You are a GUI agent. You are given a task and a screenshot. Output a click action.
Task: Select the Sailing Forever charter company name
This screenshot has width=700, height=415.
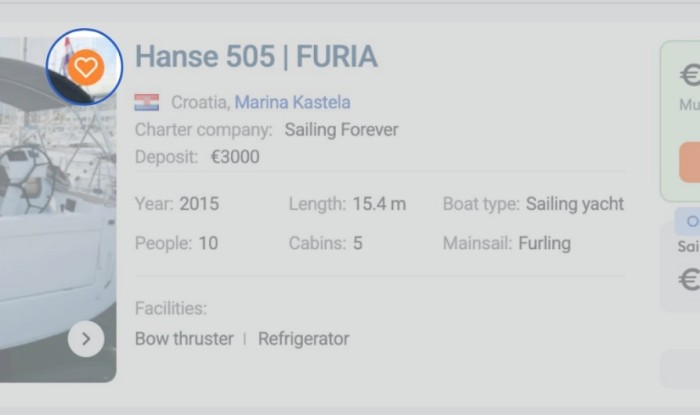(341, 130)
